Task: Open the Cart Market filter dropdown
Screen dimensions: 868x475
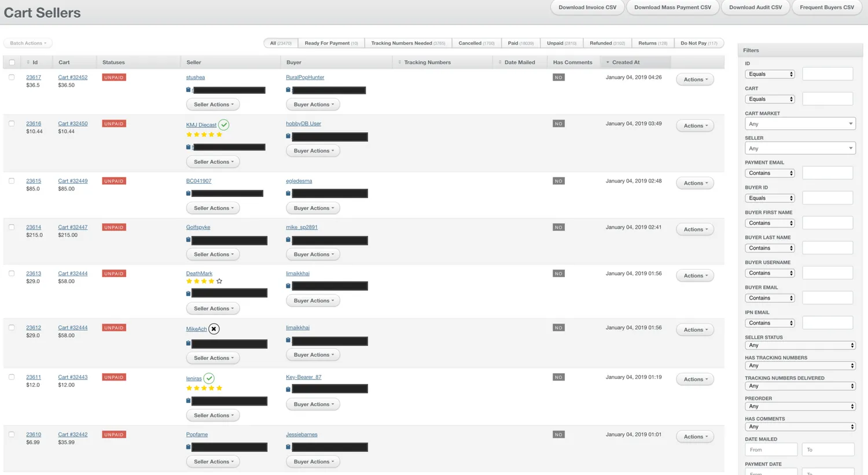Action: click(x=800, y=124)
